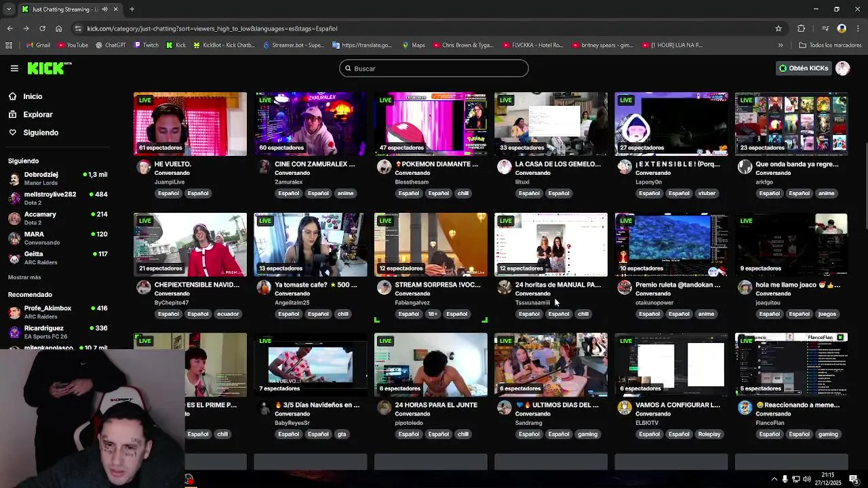Open followed channel mellstroylive282
The image size is (868, 488).
tap(58, 198)
